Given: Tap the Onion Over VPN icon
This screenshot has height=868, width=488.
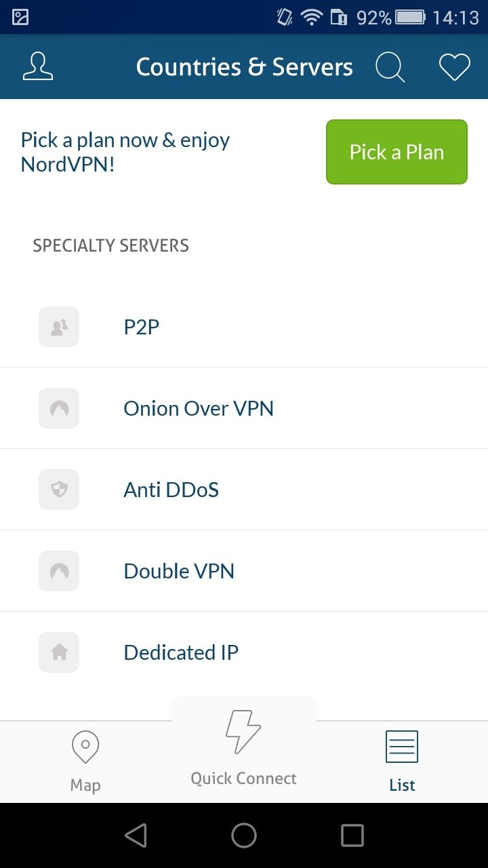Looking at the screenshot, I should (59, 408).
